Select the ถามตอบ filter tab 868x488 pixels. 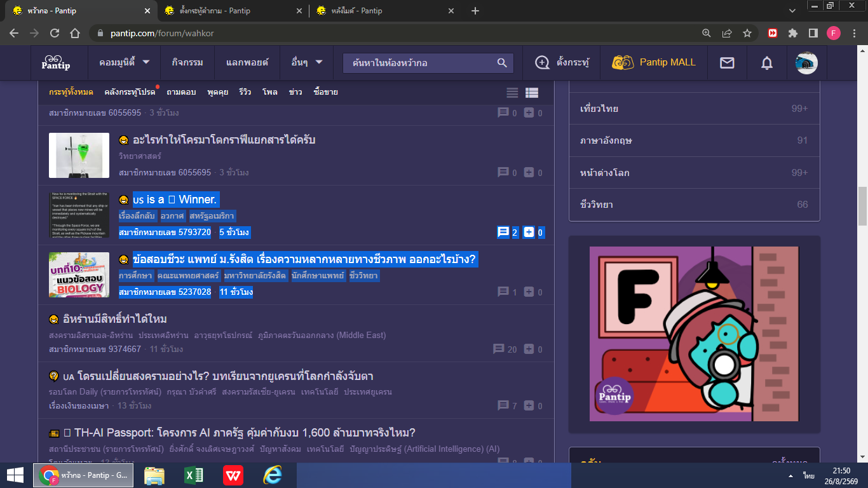click(x=180, y=92)
